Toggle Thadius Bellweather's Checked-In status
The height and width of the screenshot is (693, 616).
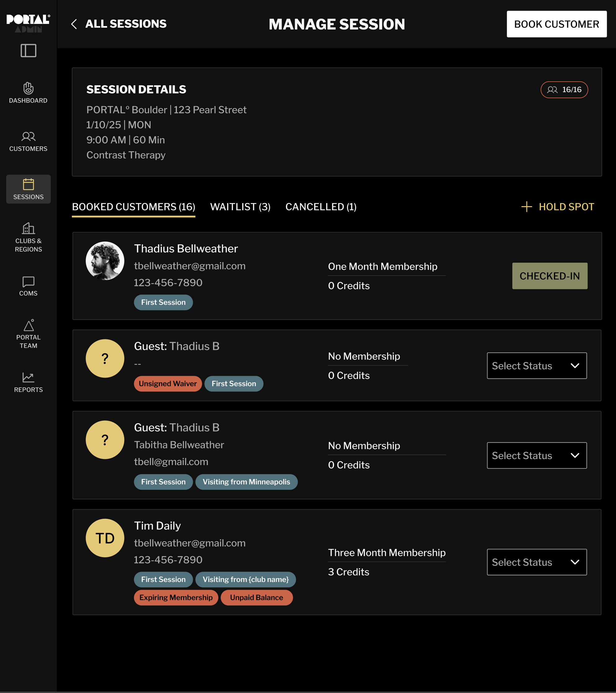(x=550, y=276)
